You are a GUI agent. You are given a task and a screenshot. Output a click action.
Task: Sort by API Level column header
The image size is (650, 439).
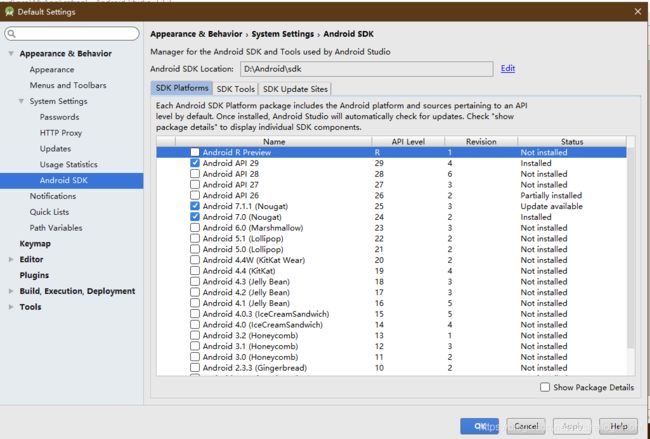(408, 141)
